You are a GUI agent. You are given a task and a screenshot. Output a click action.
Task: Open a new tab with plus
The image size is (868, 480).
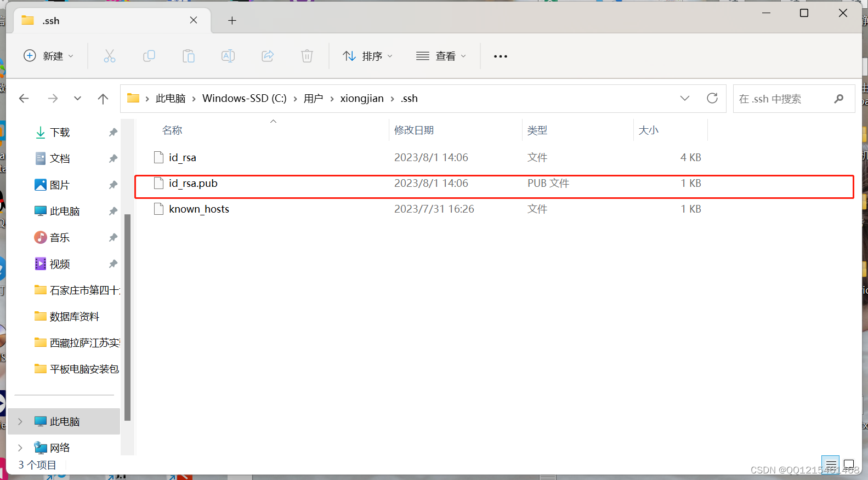pyautogui.click(x=232, y=20)
